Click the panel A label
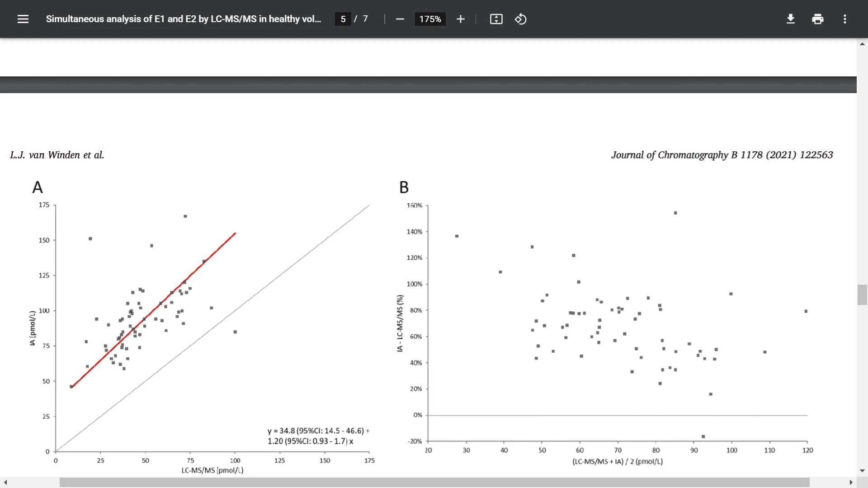Viewport: 868px width, 488px height. (38, 187)
